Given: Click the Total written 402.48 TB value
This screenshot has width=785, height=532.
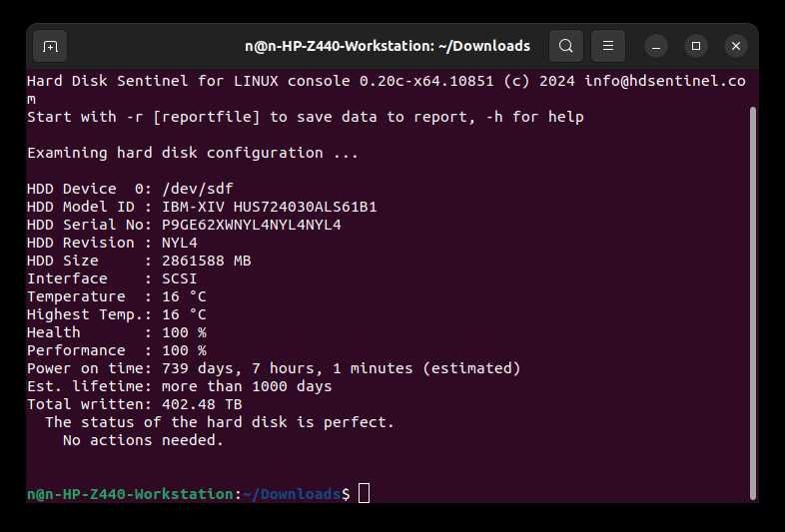Looking at the screenshot, I should (x=202, y=404).
